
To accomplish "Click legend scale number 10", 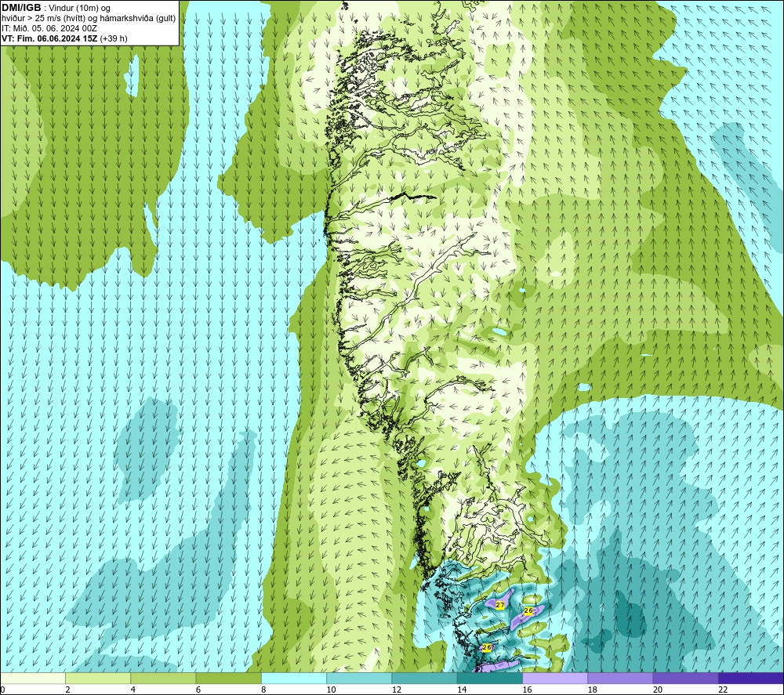I will (x=331, y=690).
